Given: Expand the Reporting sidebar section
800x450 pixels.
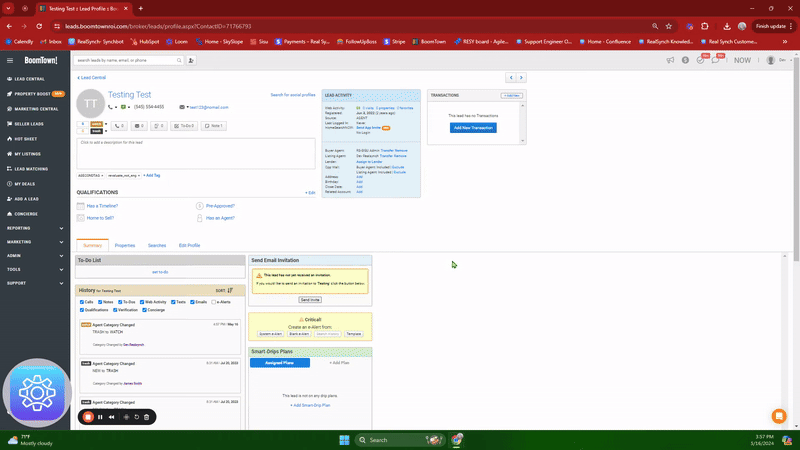Looking at the screenshot, I should (x=34, y=228).
